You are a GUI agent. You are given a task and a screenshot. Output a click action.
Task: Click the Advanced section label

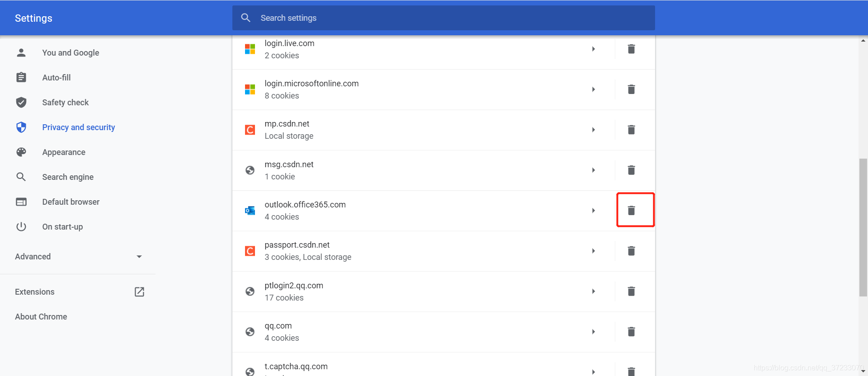33,257
